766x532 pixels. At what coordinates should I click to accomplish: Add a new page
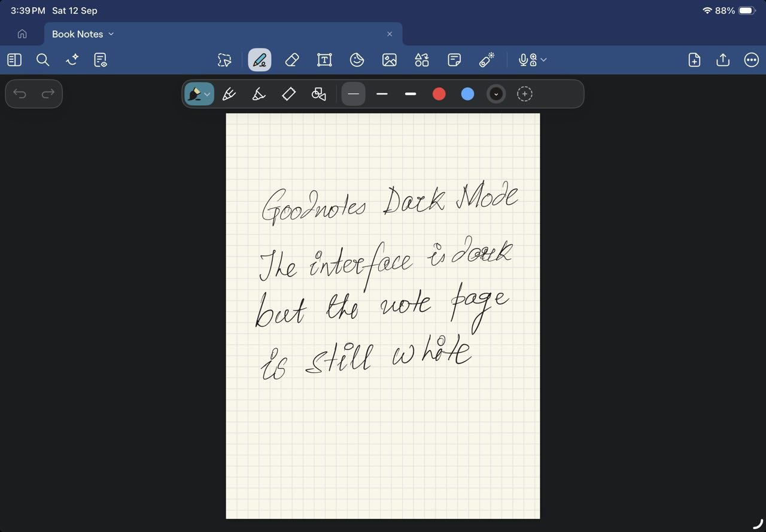694,60
